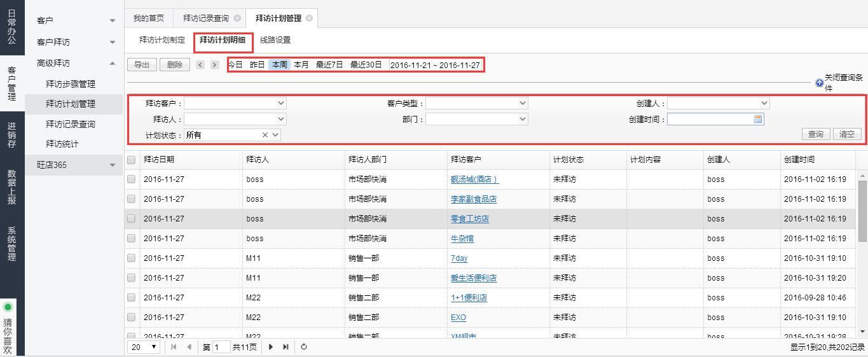Click the refresh icon in pagination bar
The image size is (868, 357).
pyautogui.click(x=304, y=347)
